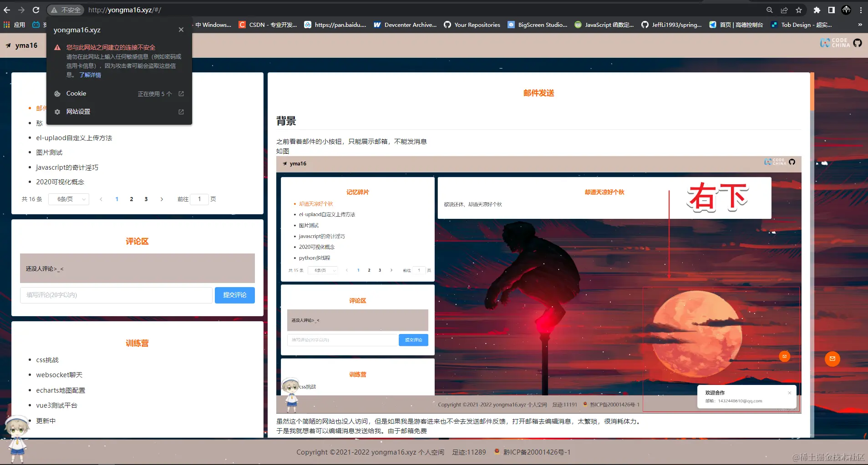Screen dimensions: 868x465
Task: Click the zoom magnifier icon in the address bar
Action: (769, 10)
